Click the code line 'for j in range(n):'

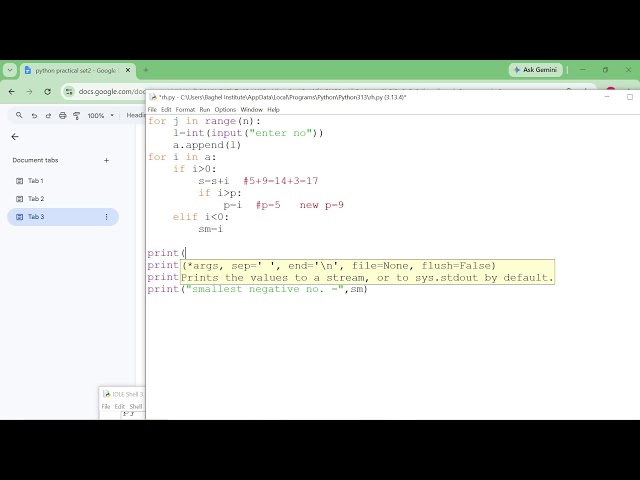204,121
